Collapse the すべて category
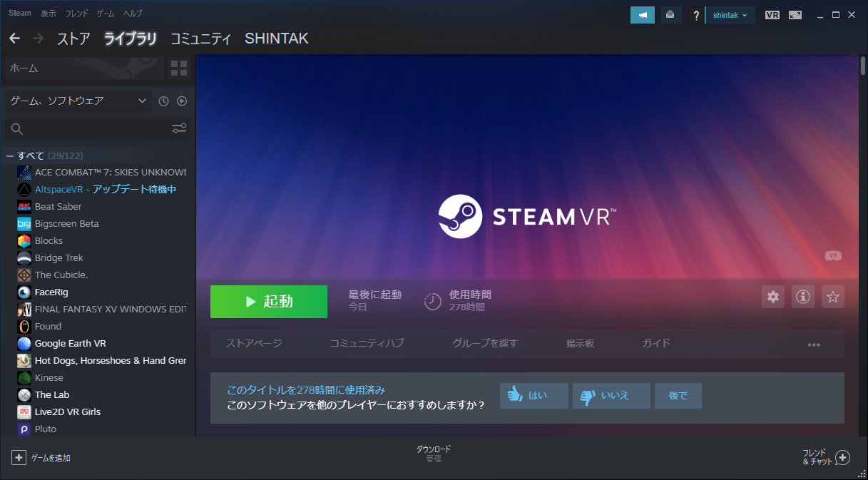The image size is (868, 480). click(10, 155)
